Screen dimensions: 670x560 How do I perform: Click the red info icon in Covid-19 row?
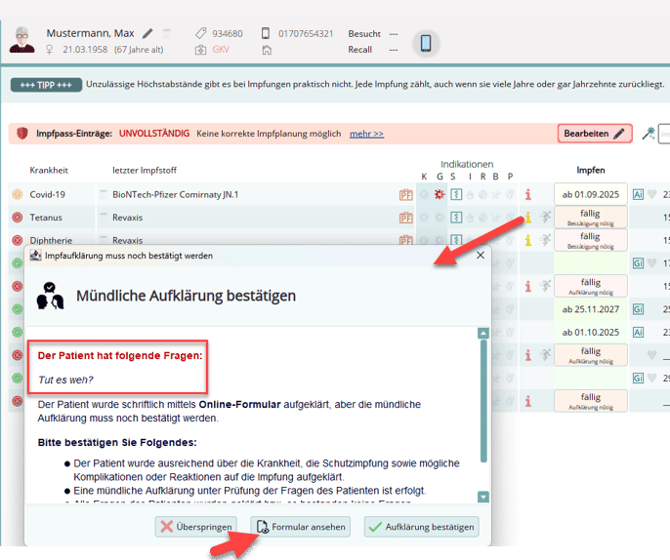527,195
